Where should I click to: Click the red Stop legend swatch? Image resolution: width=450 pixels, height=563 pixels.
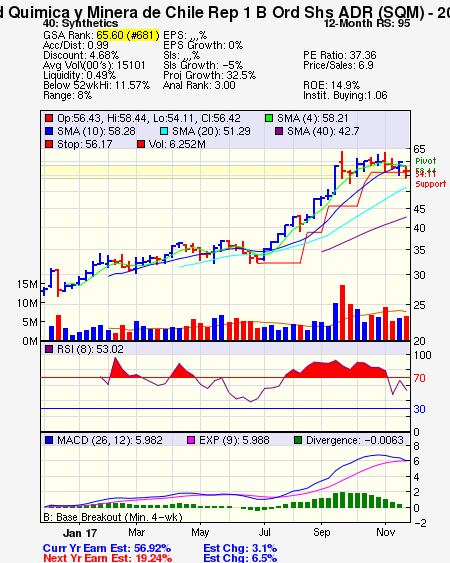click(49, 144)
